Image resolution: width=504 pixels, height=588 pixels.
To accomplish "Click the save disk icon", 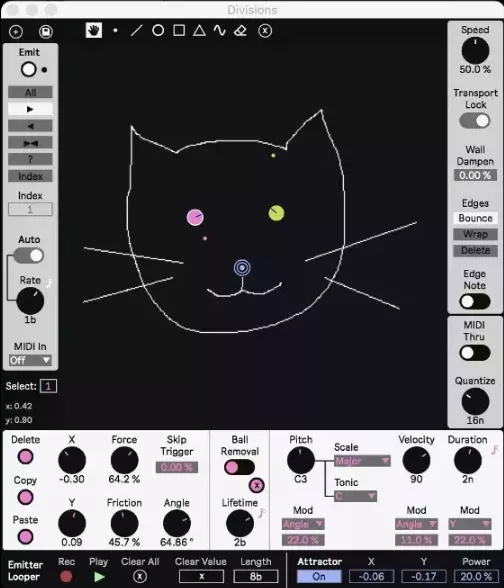I will (46, 32).
